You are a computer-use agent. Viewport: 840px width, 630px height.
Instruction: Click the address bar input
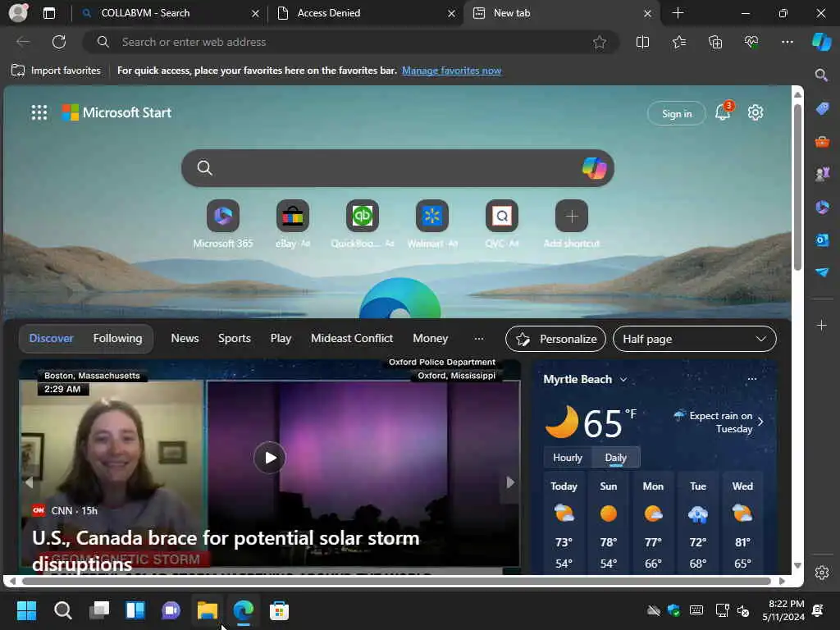point(351,42)
